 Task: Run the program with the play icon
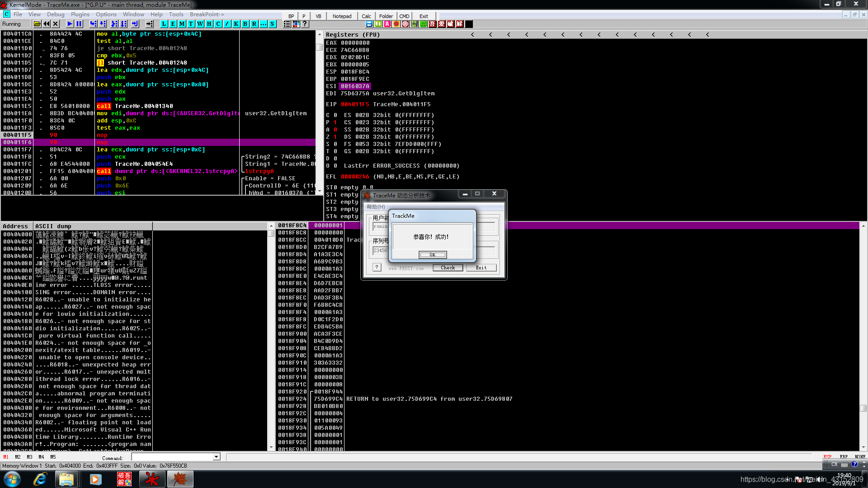[70, 24]
